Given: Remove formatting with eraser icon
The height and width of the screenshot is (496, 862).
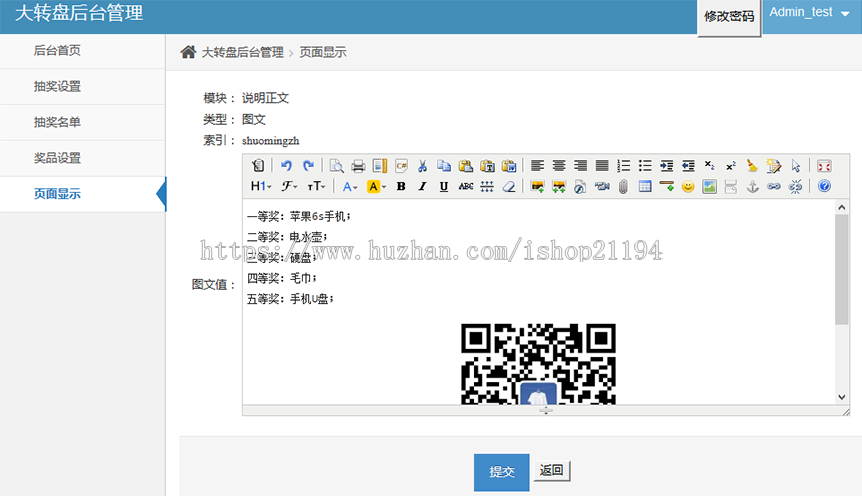Looking at the screenshot, I should pos(509,186).
